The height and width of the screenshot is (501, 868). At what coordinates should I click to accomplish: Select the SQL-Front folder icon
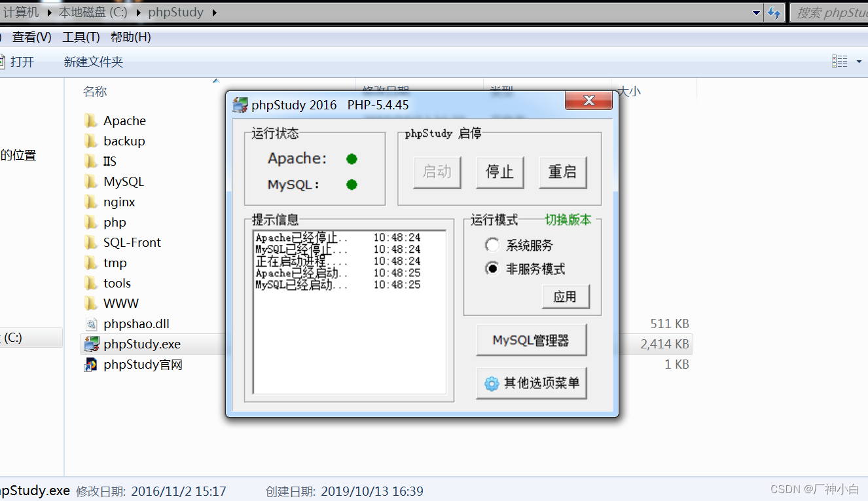coord(91,242)
